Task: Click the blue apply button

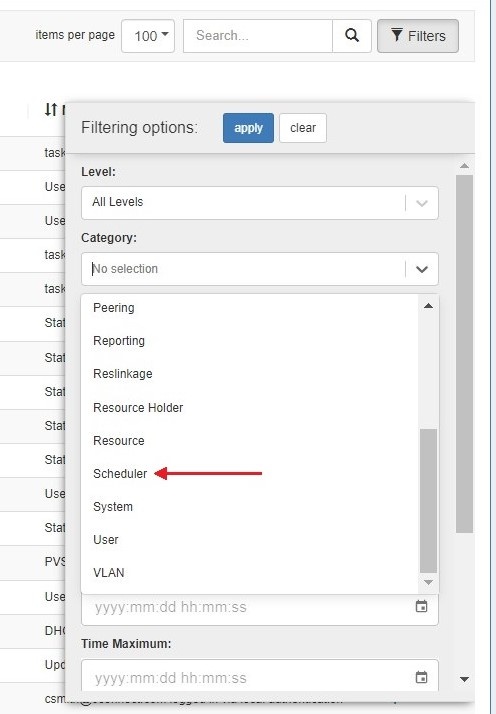Action: (248, 128)
